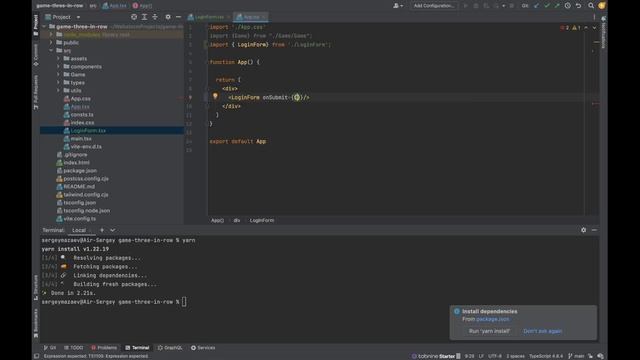Switch to the LoginForm.tsx editor tab
The width and height of the screenshot is (640, 360).
tap(209, 17)
